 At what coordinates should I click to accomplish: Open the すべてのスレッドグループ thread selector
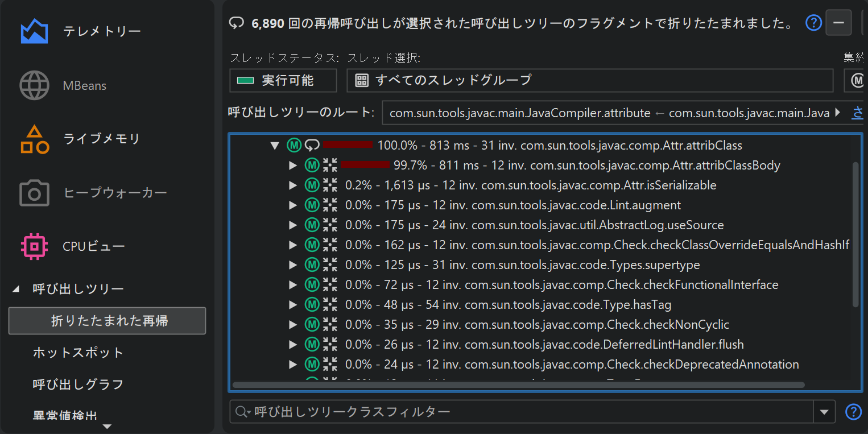pos(589,80)
